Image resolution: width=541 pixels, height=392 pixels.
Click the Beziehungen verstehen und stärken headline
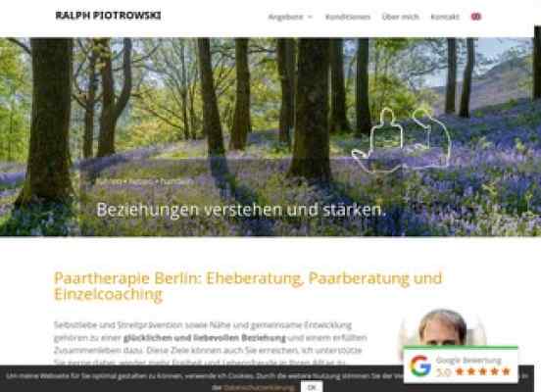(x=240, y=210)
